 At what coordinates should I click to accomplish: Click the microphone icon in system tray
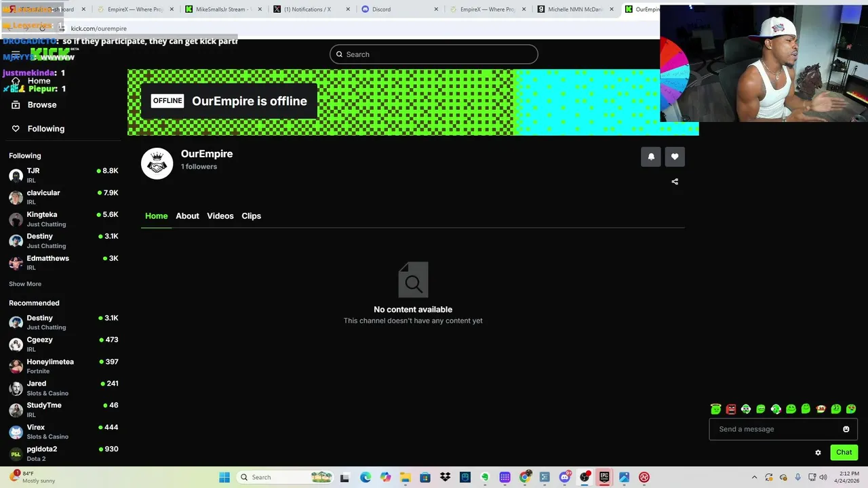click(x=797, y=477)
